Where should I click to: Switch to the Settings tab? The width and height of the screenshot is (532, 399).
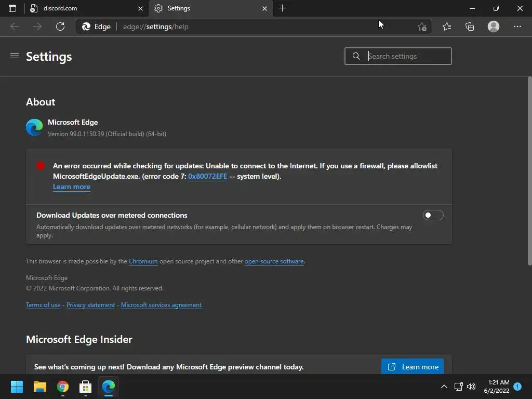[210, 8]
